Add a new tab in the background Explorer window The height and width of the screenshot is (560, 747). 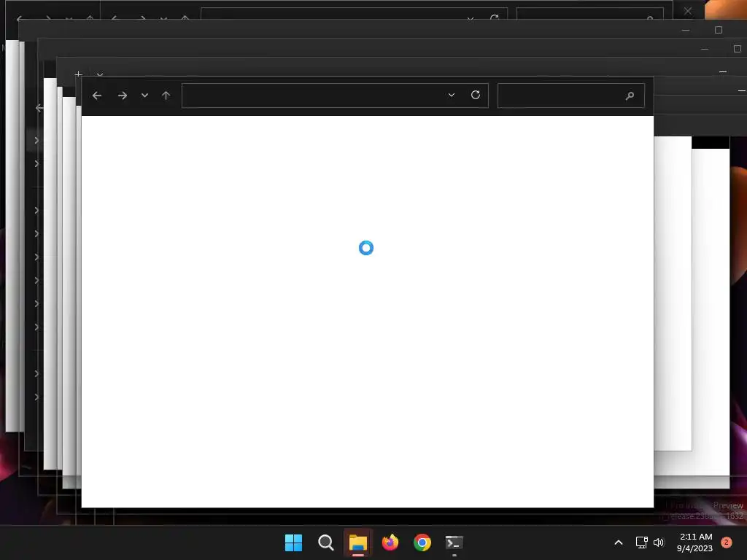point(79,74)
